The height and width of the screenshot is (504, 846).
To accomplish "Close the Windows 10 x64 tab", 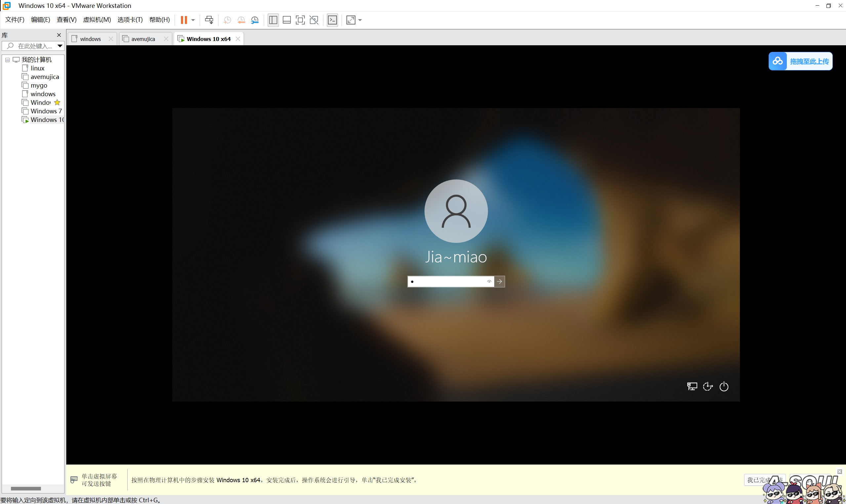I will tap(238, 39).
